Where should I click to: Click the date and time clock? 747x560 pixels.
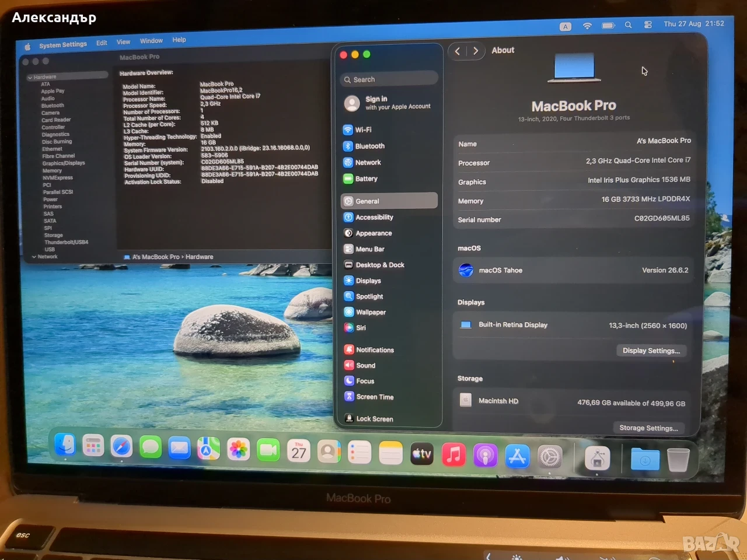pos(693,24)
